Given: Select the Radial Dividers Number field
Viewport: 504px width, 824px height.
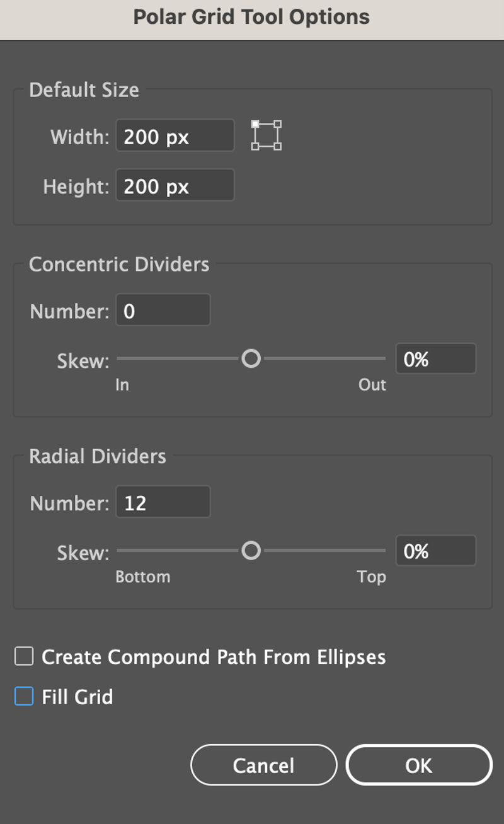Looking at the screenshot, I should tap(163, 501).
